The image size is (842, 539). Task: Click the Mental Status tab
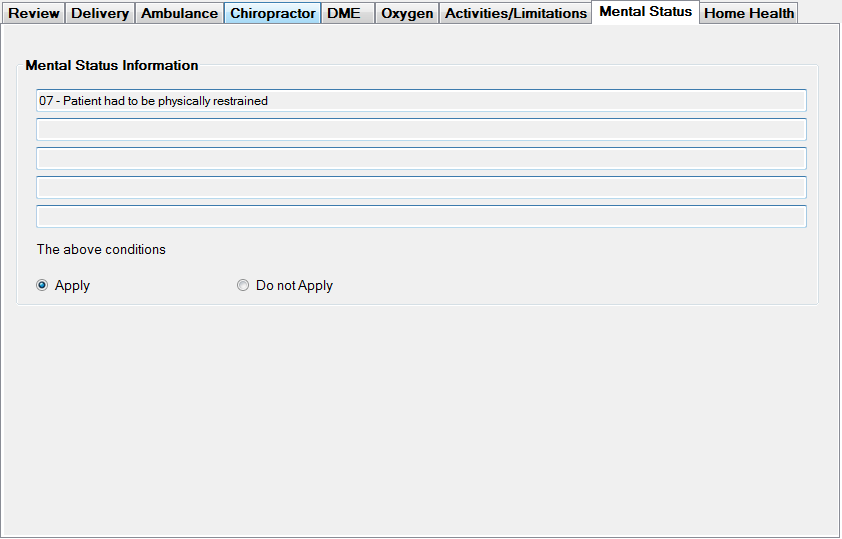[x=645, y=12]
